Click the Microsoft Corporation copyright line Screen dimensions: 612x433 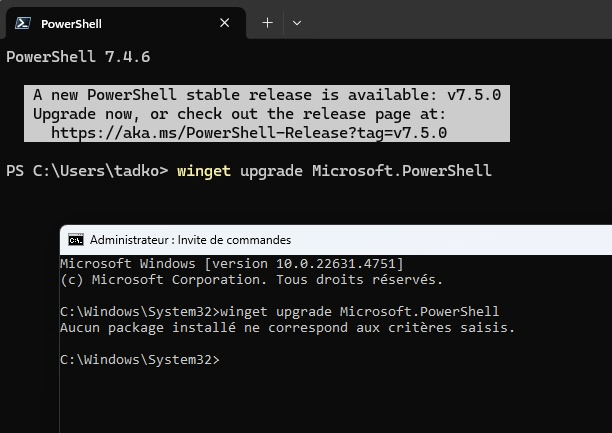251,279
